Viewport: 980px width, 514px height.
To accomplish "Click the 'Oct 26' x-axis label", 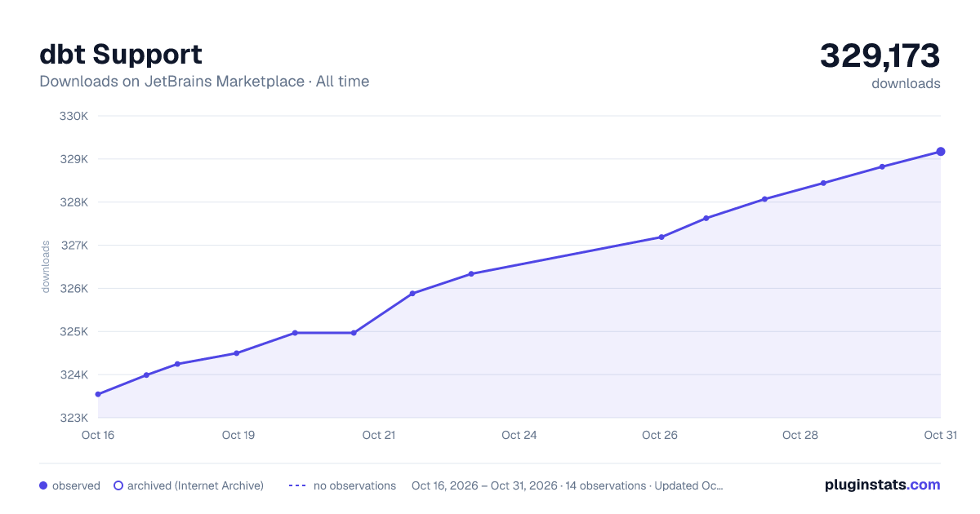I will [x=660, y=435].
